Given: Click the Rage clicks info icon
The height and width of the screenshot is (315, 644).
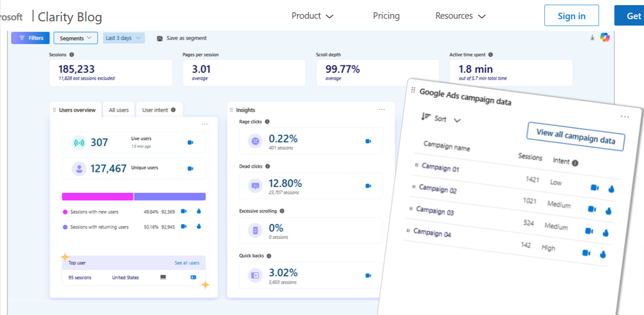Looking at the screenshot, I should click(x=267, y=121).
